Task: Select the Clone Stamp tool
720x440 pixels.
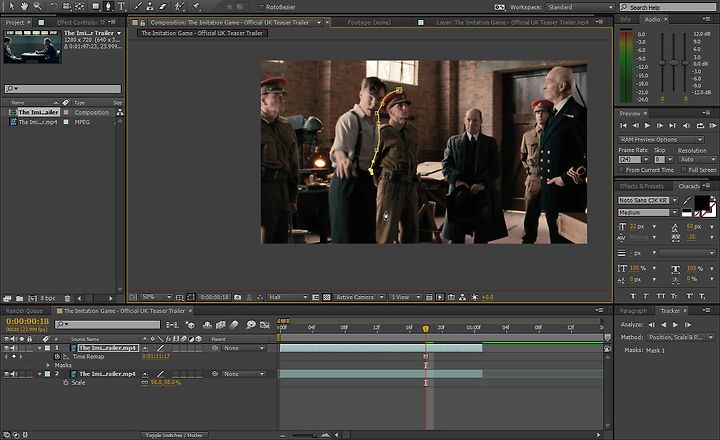Action: [150, 6]
